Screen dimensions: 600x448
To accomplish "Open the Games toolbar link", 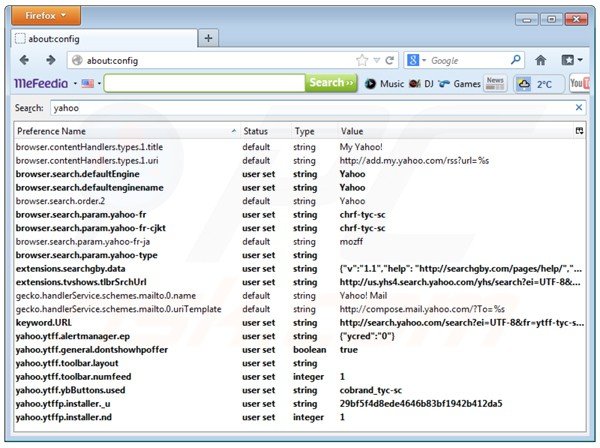I will (x=460, y=83).
